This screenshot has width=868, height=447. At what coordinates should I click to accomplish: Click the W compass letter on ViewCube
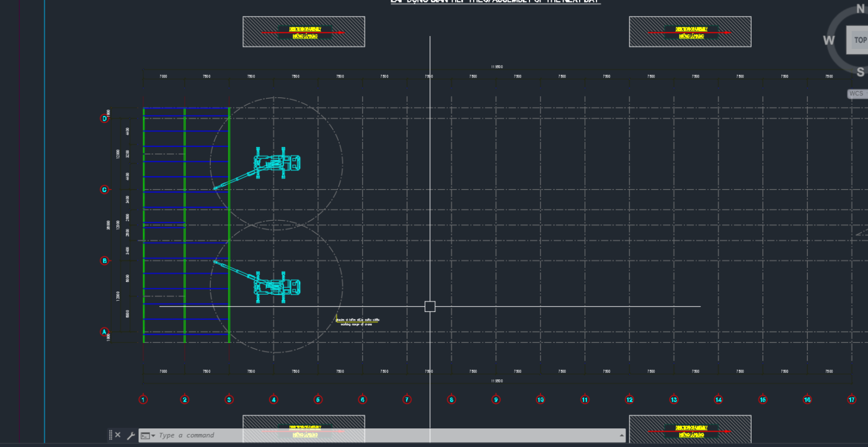(829, 40)
